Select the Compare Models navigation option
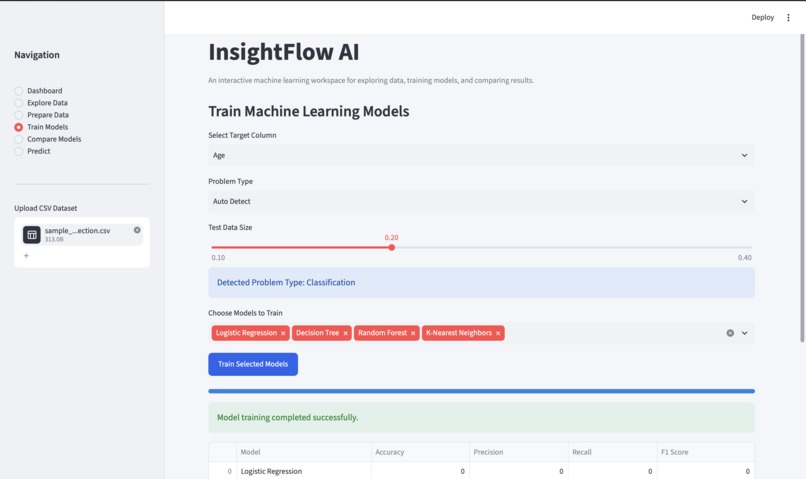The image size is (806, 479). coord(48,139)
